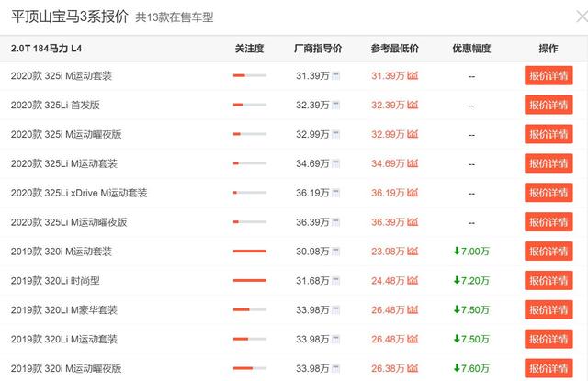This screenshot has width=588, height=381.
Task: Open model link 2019款 320Li 时尚型
Action: pos(55,281)
